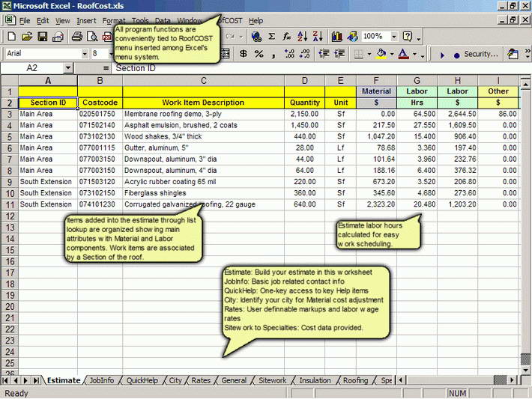The image size is (532, 399).
Task: Switch to the Roofing sheet tab
Action: [x=355, y=380]
